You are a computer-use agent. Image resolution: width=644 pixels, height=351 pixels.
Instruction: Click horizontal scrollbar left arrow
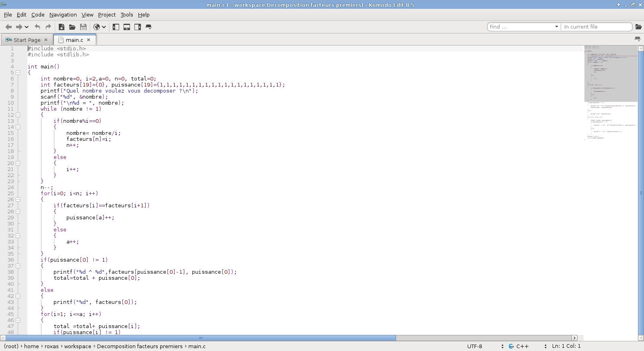click(3, 338)
